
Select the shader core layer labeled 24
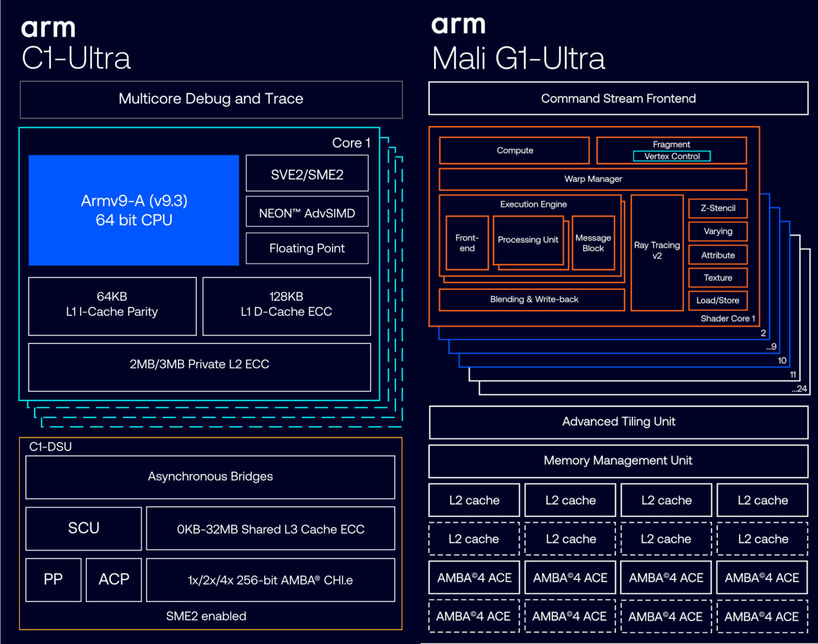[798, 388]
